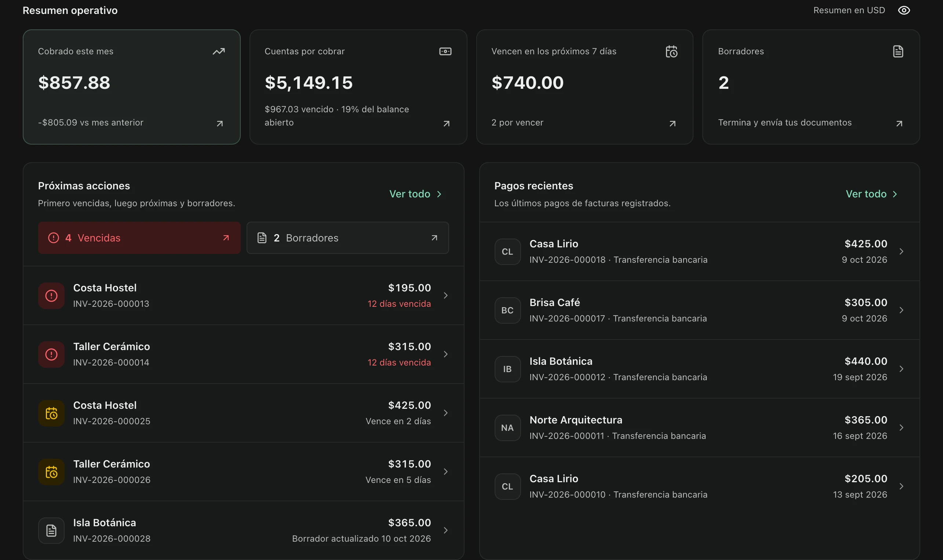Click Ver todo in Próximas acciones
Image resolution: width=943 pixels, height=560 pixels.
(x=416, y=194)
